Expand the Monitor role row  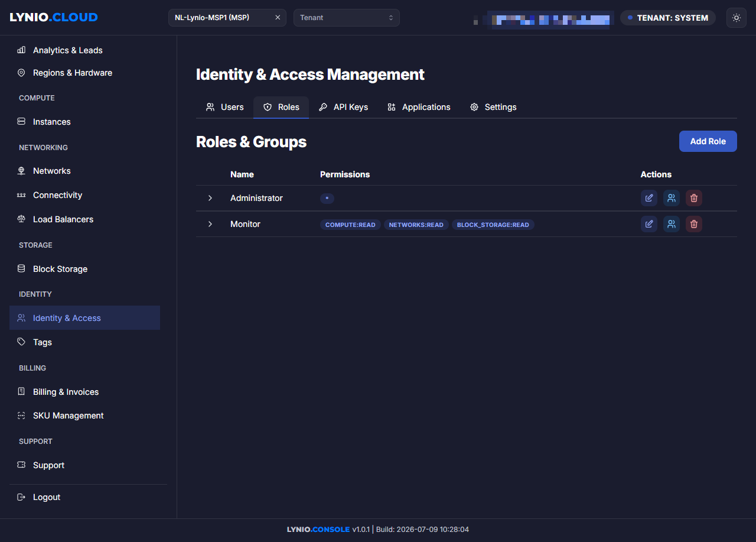[x=210, y=224]
